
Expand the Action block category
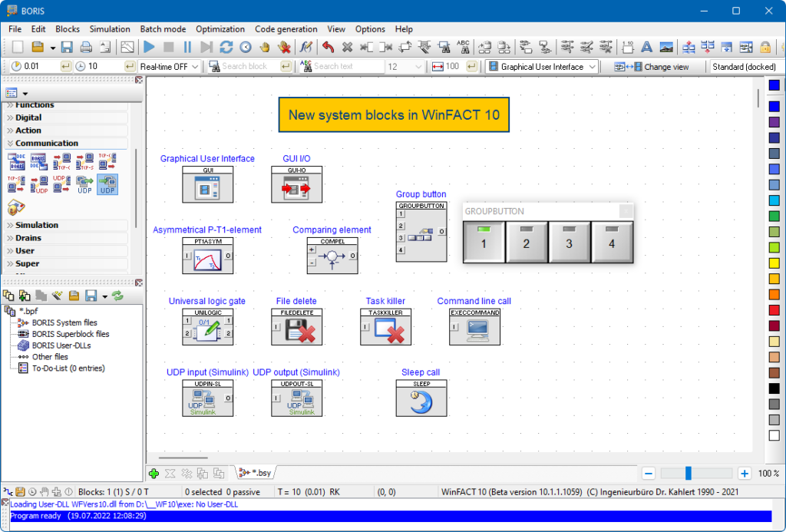point(66,131)
